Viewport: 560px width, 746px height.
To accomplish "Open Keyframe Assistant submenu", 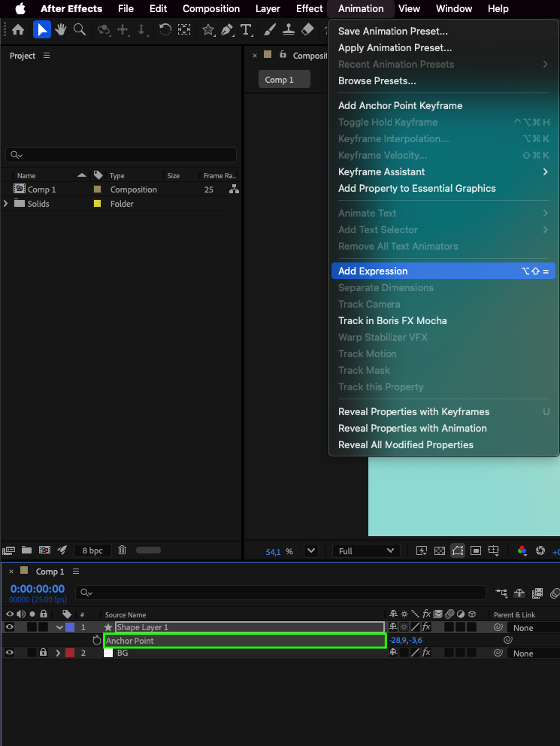I will pos(443,171).
